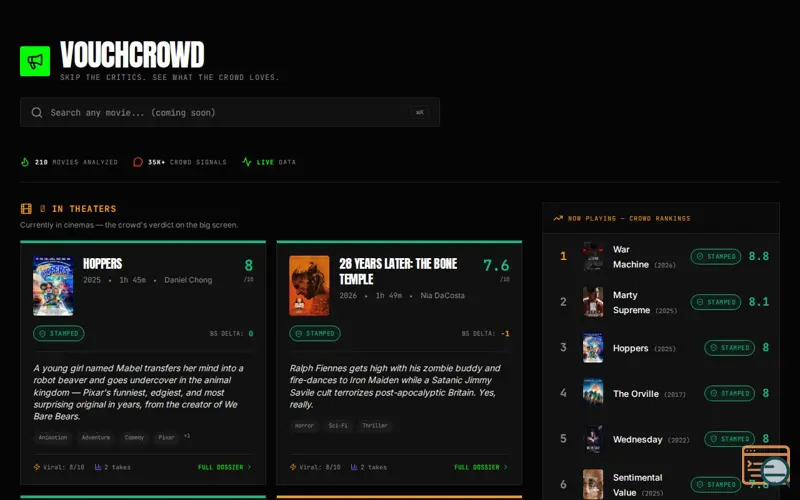This screenshot has width=800, height=500.
Task: Click the HOPPERS title in the card
Action: (x=103, y=264)
